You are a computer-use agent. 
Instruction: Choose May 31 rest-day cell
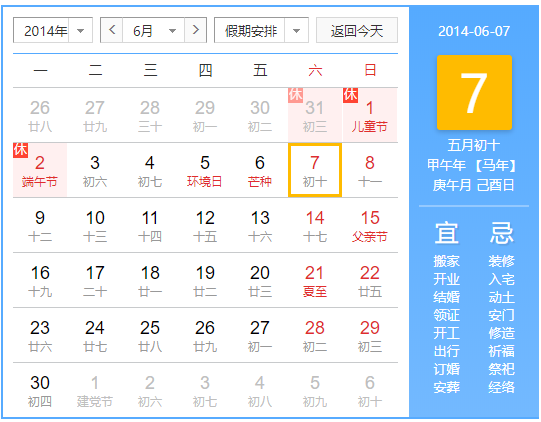click(315, 115)
